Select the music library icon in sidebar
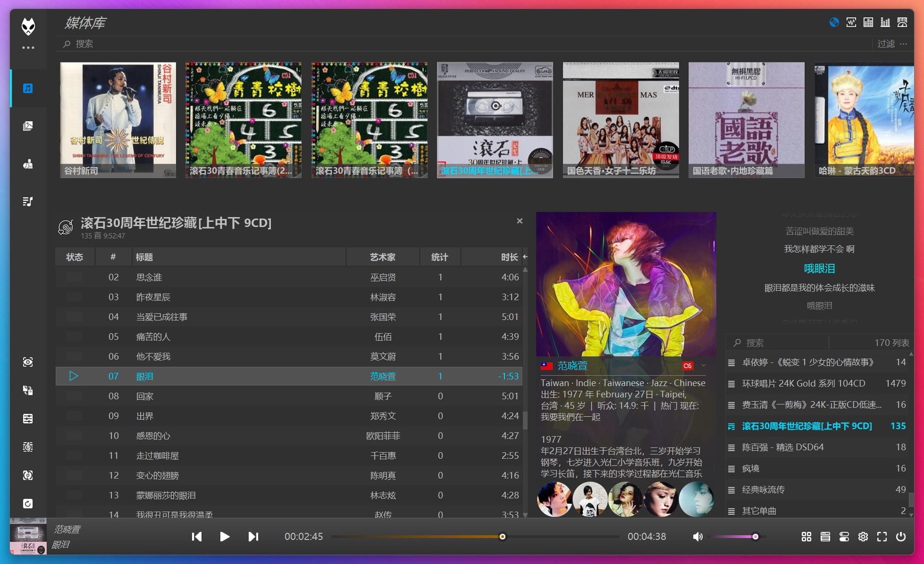 click(x=28, y=88)
